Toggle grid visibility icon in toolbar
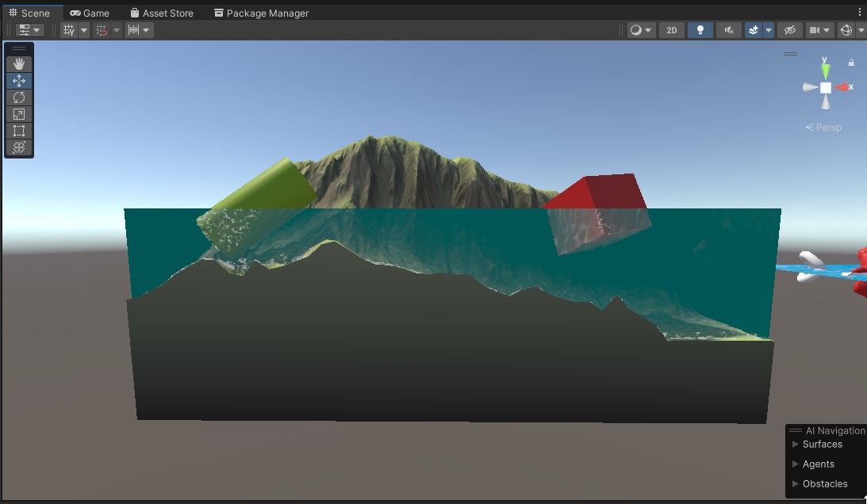This screenshot has width=867, height=504. click(x=69, y=30)
